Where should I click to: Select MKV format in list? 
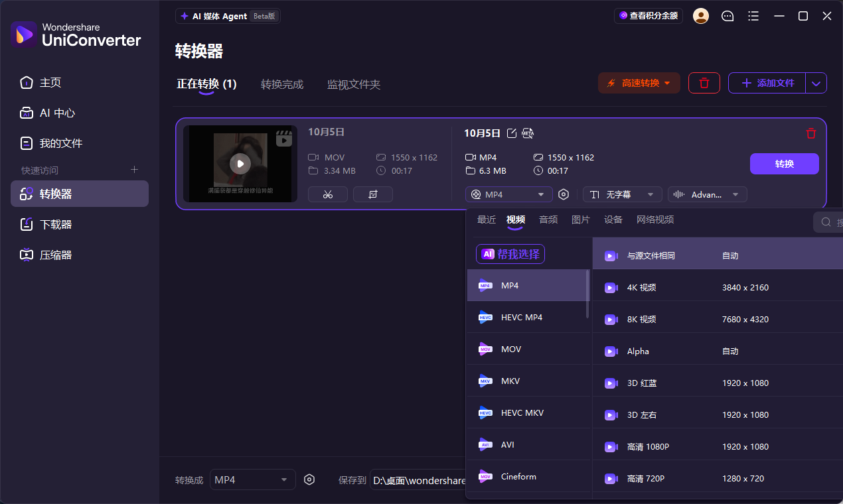coord(527,381)
